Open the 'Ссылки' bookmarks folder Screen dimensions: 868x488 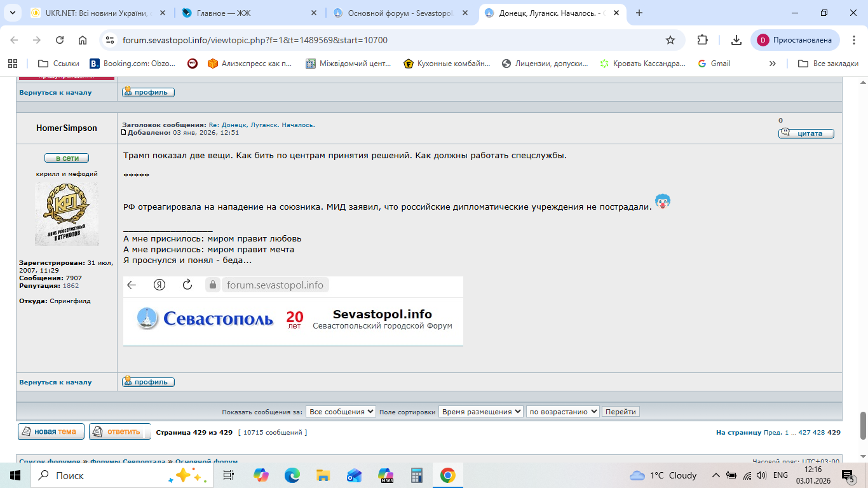(59, 64)
